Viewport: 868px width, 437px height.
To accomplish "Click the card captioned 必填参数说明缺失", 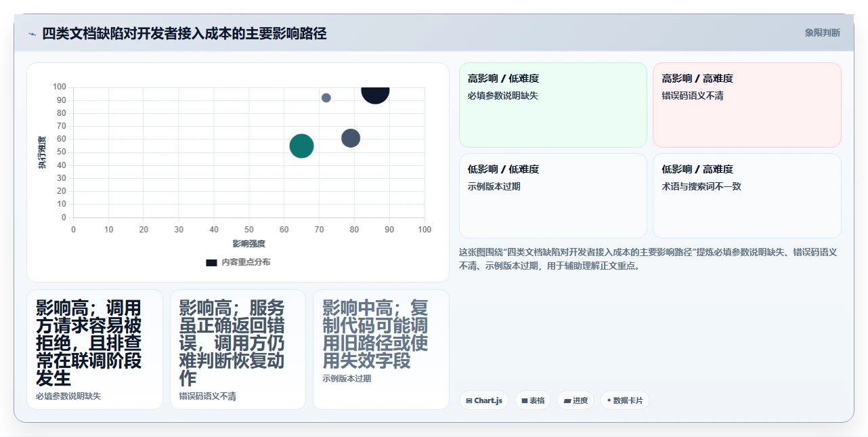I will tap(95, 350).
